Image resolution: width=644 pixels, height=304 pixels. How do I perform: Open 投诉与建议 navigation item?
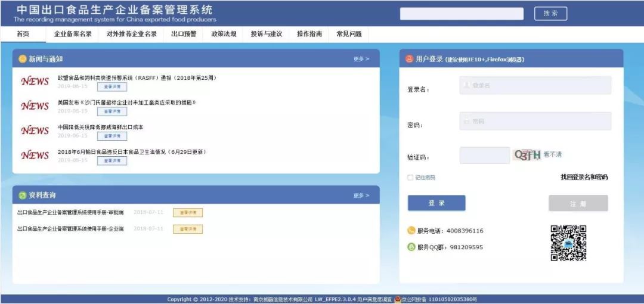pyautogui.click(x=266, y=34)
